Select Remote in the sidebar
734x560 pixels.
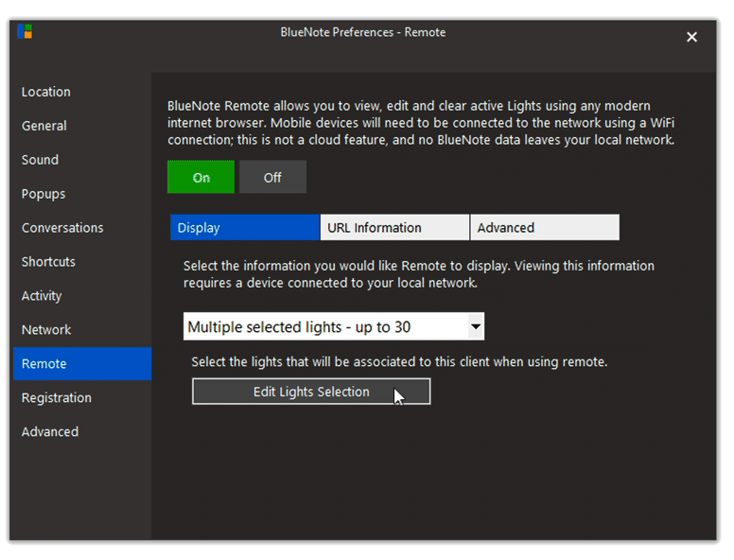point(83,364)
